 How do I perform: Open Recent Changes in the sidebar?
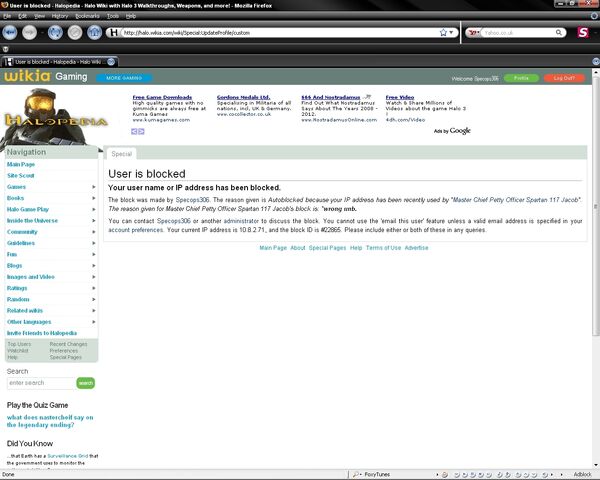point(68,344)
